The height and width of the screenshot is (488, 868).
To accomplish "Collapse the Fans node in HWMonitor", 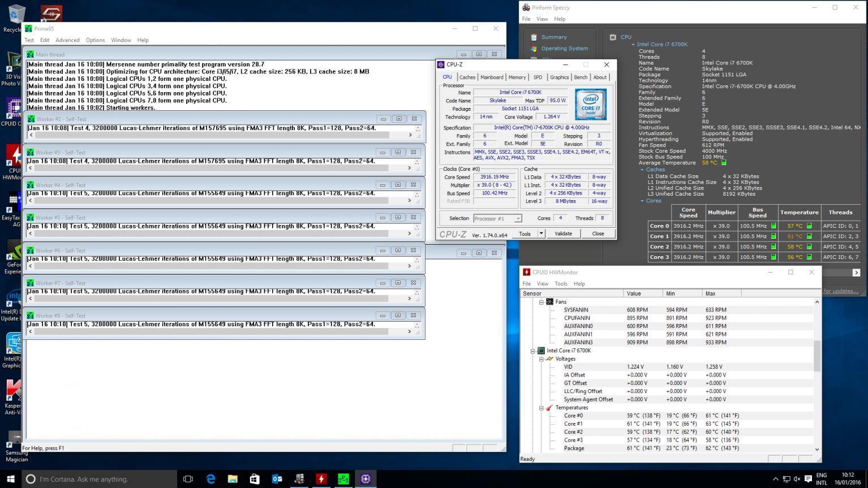I will point(541,302).
